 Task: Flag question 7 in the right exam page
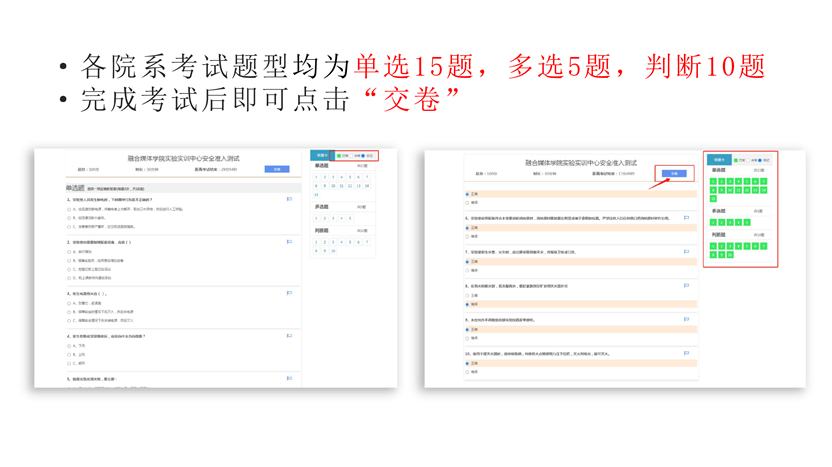coord(686,252)
